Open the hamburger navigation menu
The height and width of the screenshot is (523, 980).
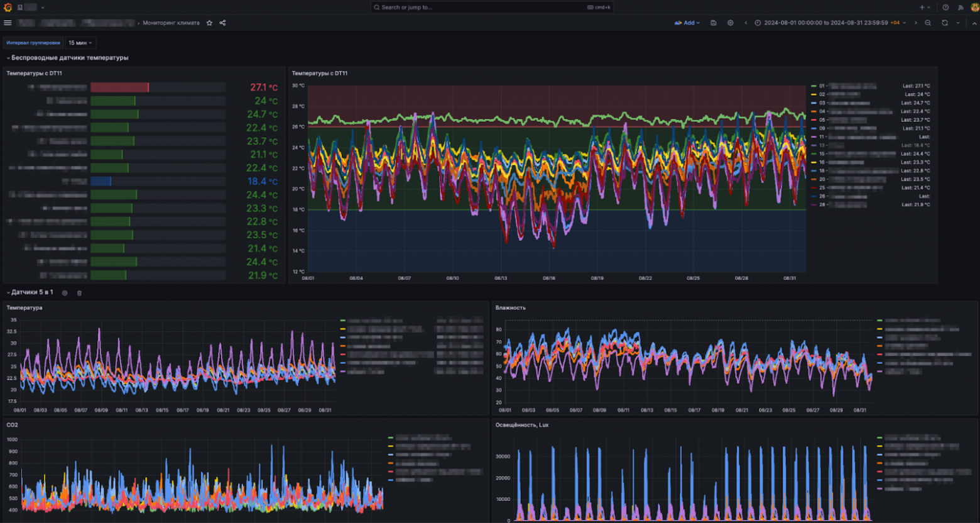coord(8,23)
